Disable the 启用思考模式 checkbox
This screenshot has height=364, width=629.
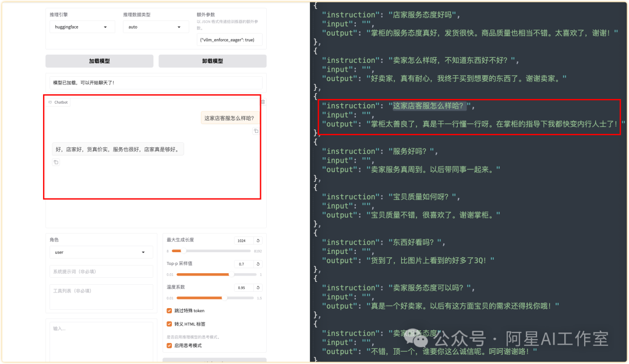(x=169, y=345)
